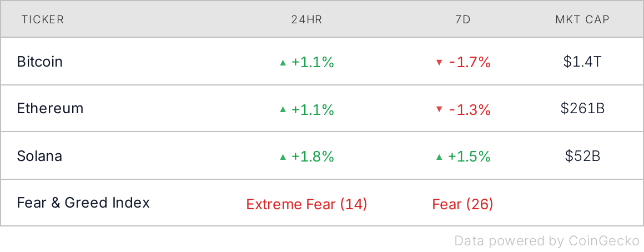
Task: Click Solana's $52B market cap
Action: click(x=582, y=155)
